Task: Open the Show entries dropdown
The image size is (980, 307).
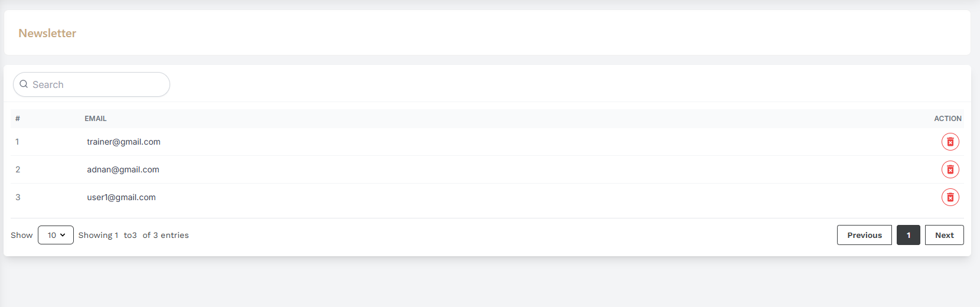Action: tap(56, 235)
